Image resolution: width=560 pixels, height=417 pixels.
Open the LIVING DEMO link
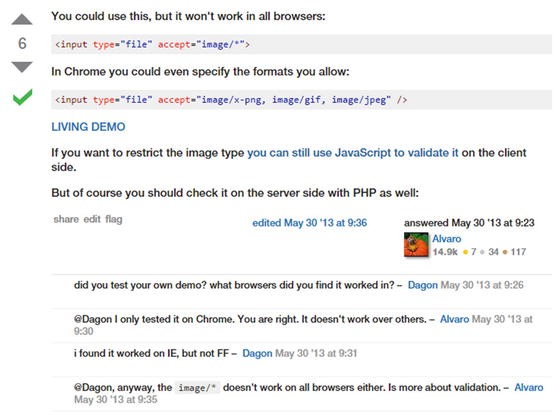pyautogui.click(x=88, y=127)
